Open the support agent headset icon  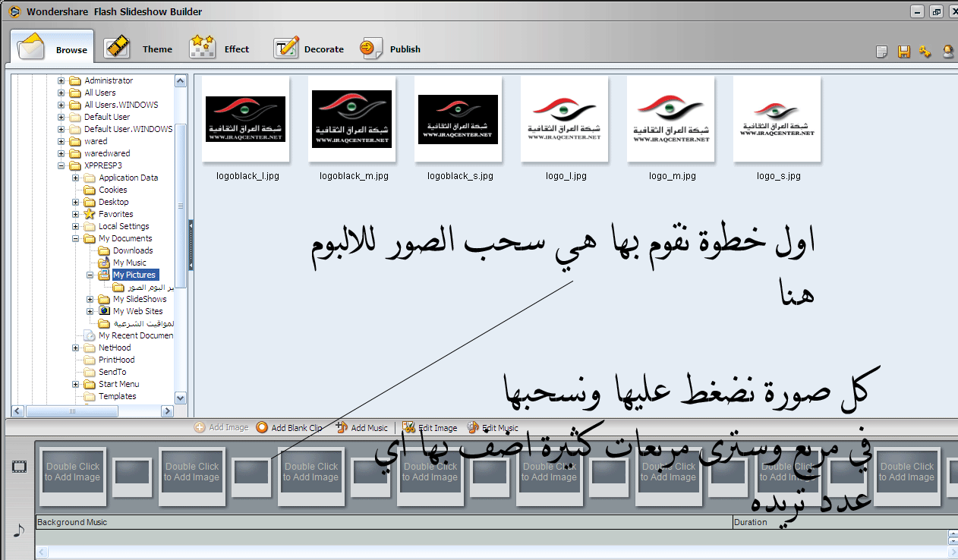948,52
